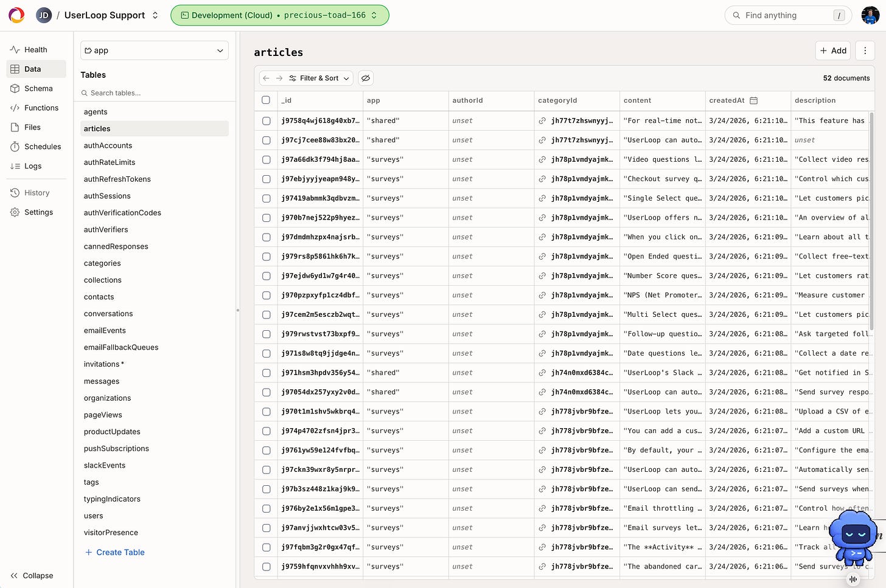Click Add document button

(x=833, y=50)
